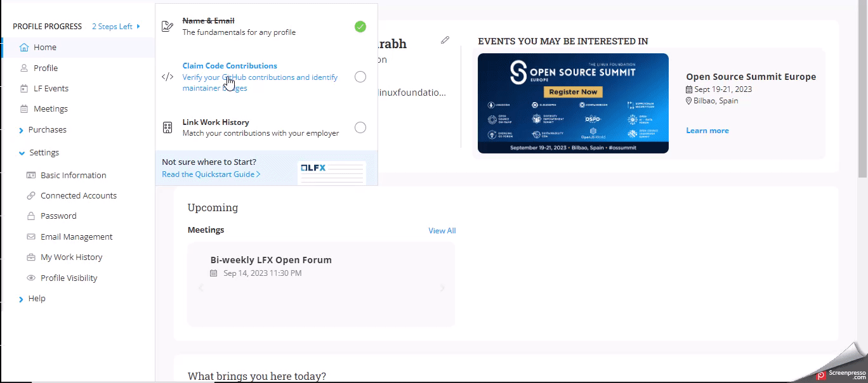Click the Email Management envelope icon
The image size is (868, 383).
31,237
